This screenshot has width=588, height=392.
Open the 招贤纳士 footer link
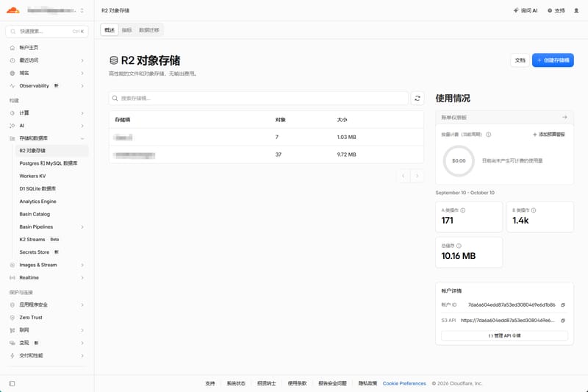(x=267, y=383)
